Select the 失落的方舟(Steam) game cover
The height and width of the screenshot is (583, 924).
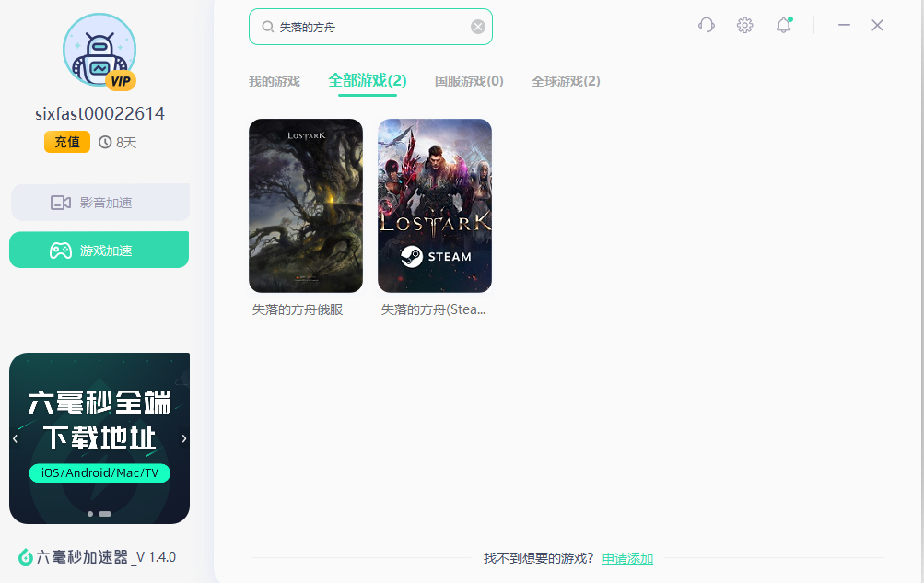(434, 204)
